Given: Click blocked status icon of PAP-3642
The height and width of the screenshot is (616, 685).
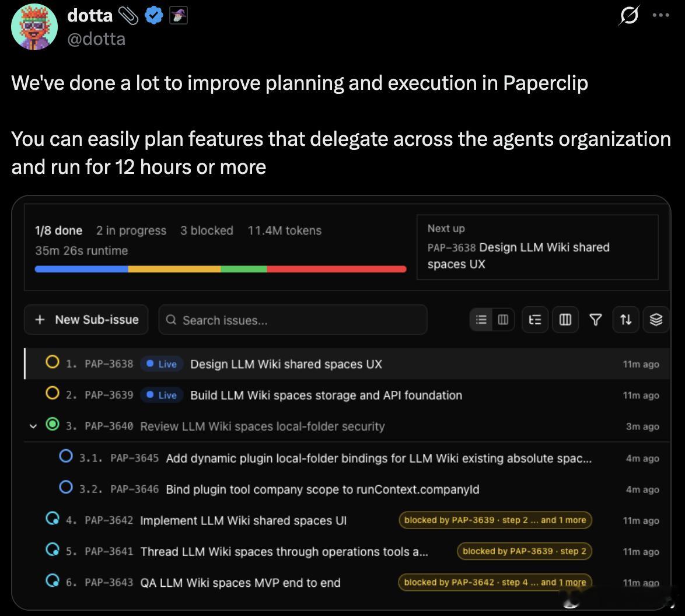Looking at the screenshot, I should click(53, 519).
